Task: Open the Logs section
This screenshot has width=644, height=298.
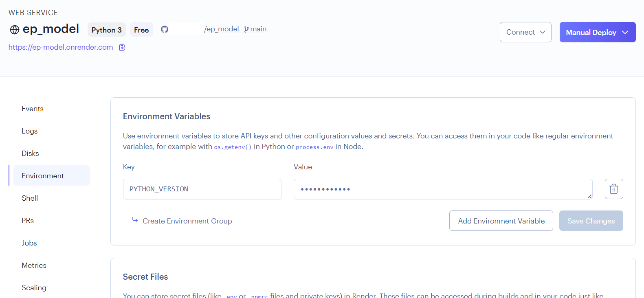Action: pyautogui.click(x=30, y=131)
